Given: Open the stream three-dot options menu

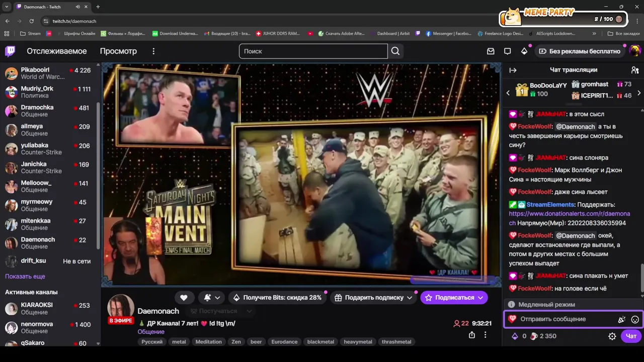Looking at the screenshot, I should click(x=486, y=335).
